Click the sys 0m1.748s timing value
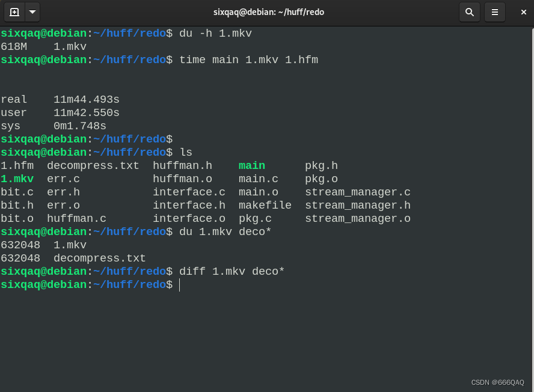 (80, 126)
